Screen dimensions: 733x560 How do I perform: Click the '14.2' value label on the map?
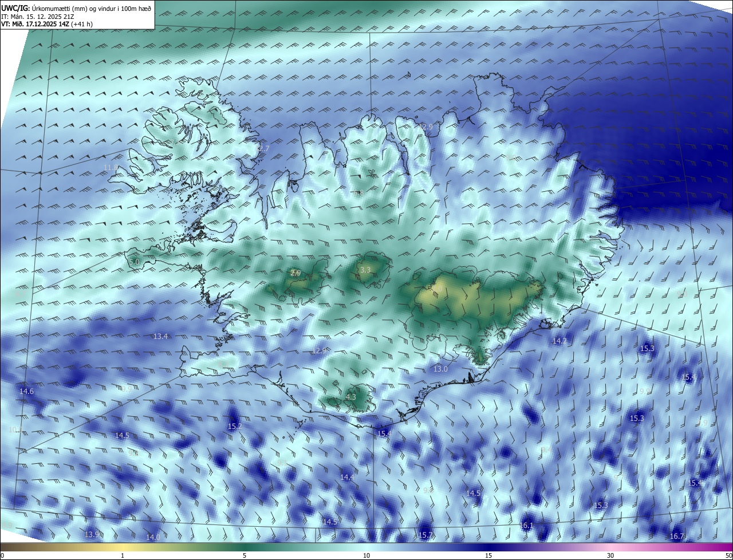pyautogui.click(x=559, y=341)
